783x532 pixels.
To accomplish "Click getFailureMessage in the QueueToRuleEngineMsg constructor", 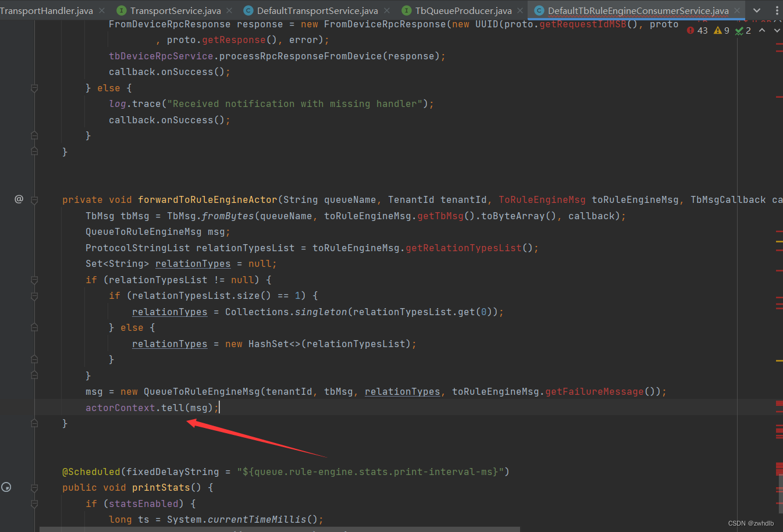I will coord(595,392).
